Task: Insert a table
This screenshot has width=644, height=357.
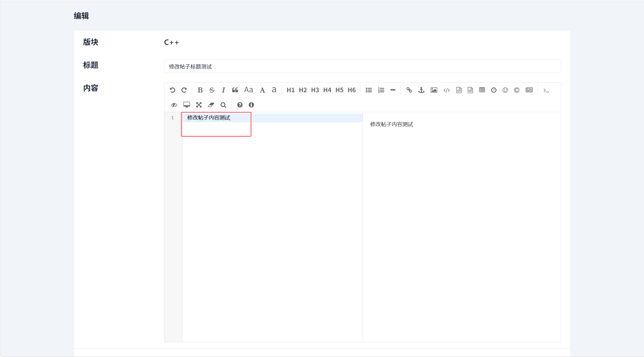Action: click(482, 90)
